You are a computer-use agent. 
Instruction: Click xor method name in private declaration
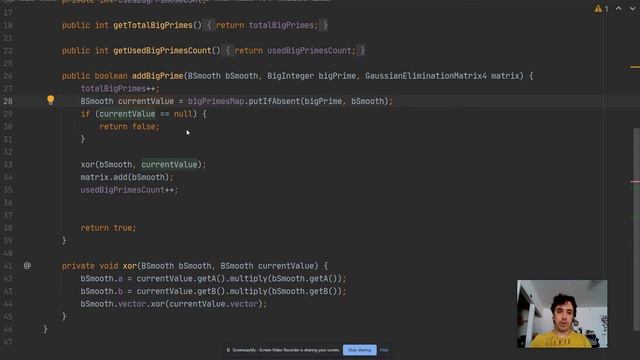click(x=129, y=266)
